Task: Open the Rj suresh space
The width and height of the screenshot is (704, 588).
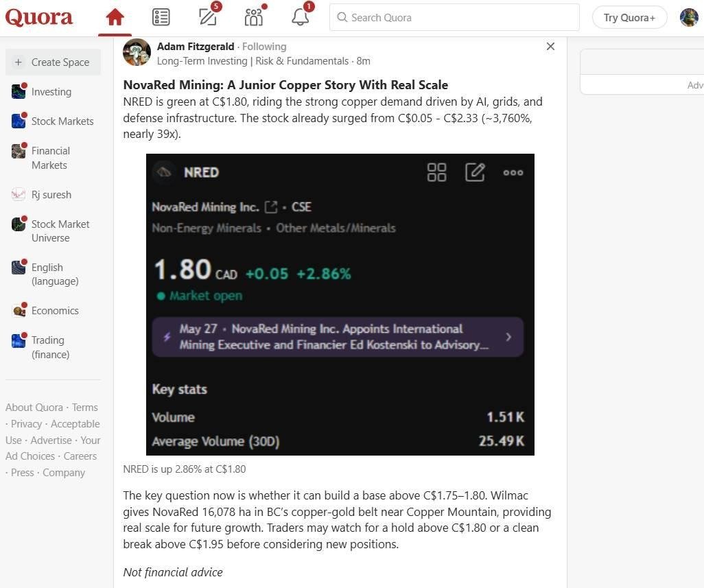Action: 53,195
